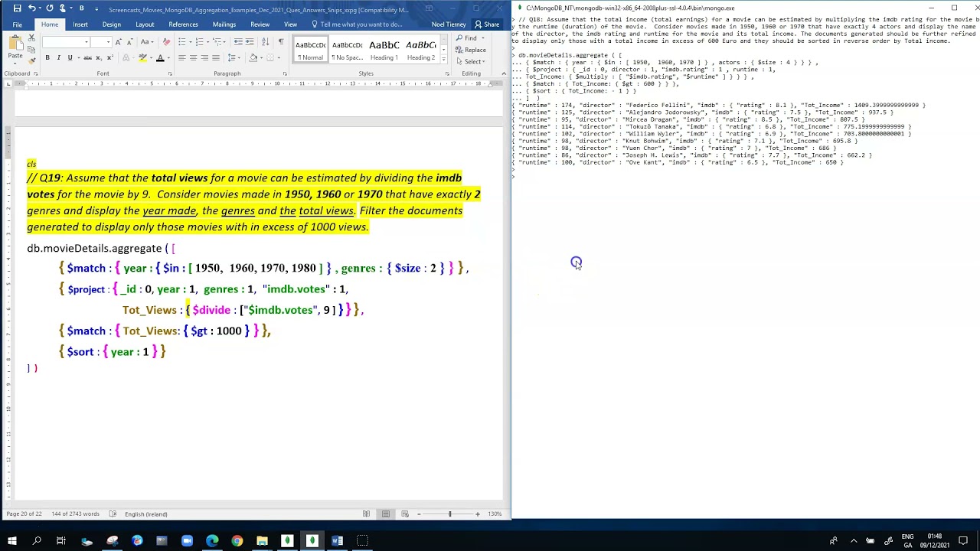Expand the Styles gallery more arrow
980x551 pixels.
(444, 59)
